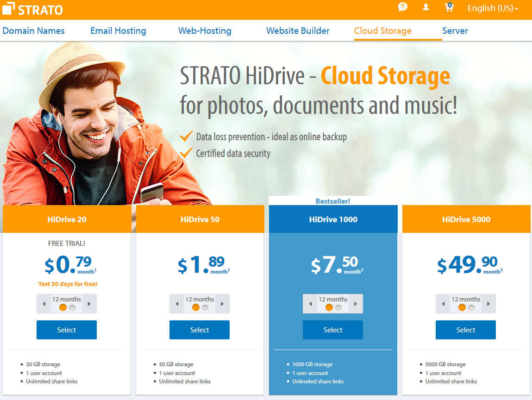Click previous term arrow for HiDrive 20
The image size is (532, 400).
click(x=44, y=304)
